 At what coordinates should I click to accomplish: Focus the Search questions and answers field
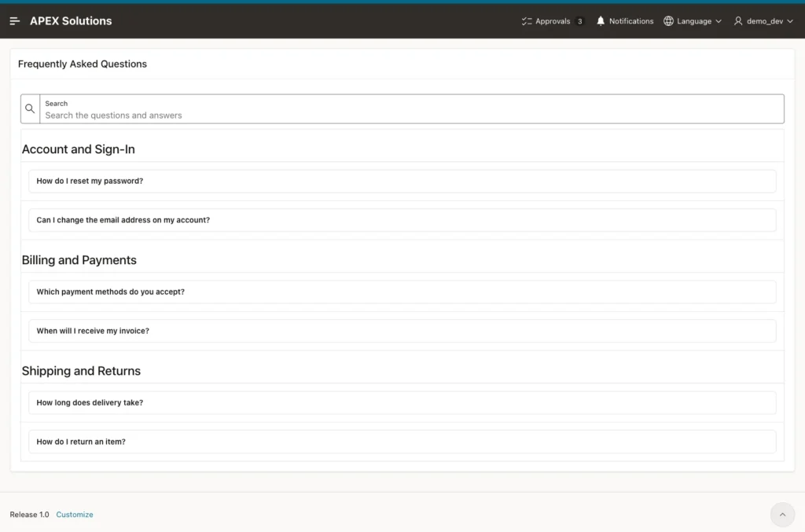click(x=412, y=108)
